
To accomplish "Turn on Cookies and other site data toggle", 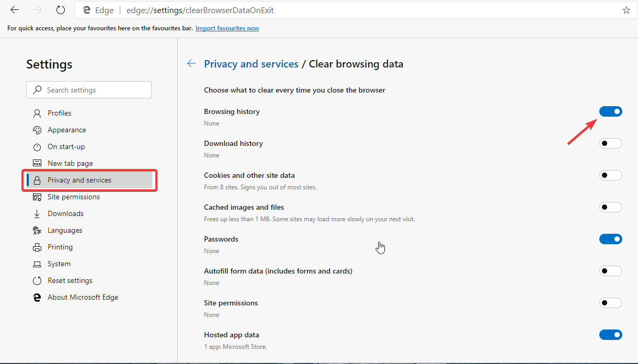I will [x=610, y=175].
